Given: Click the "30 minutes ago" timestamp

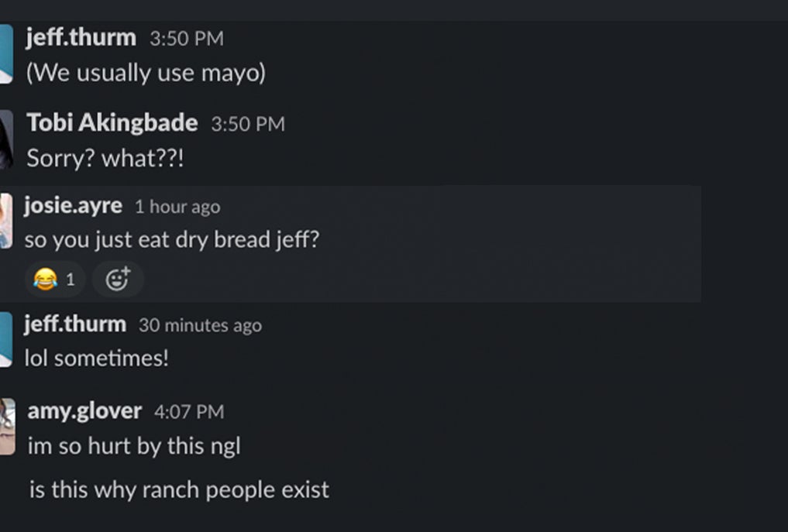Looking at the screenshot, I should [200, 325].
